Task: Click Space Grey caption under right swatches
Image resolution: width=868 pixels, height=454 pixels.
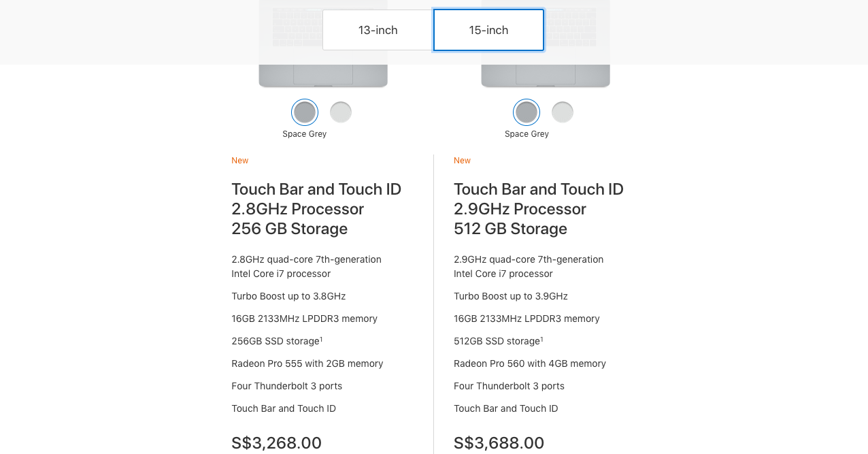Action: click(x=527, y=134)
